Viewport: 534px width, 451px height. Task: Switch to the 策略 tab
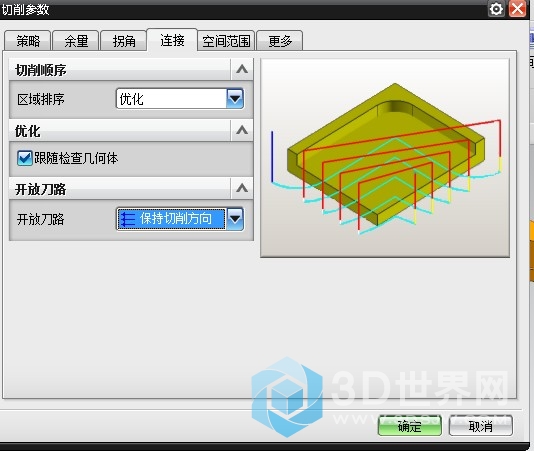pyautogui.click(x=28, y=41)
